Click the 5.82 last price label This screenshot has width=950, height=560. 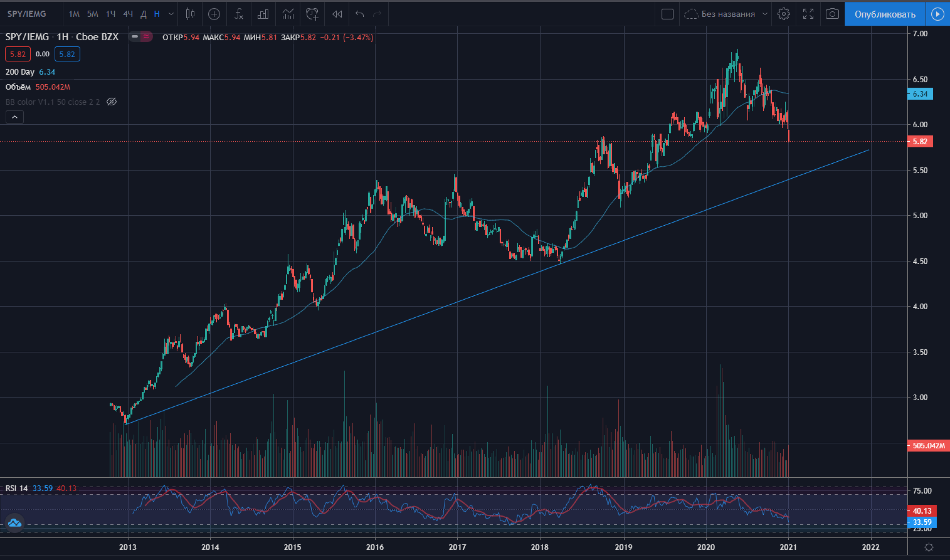pyautogui.click(x=920, y=141)
